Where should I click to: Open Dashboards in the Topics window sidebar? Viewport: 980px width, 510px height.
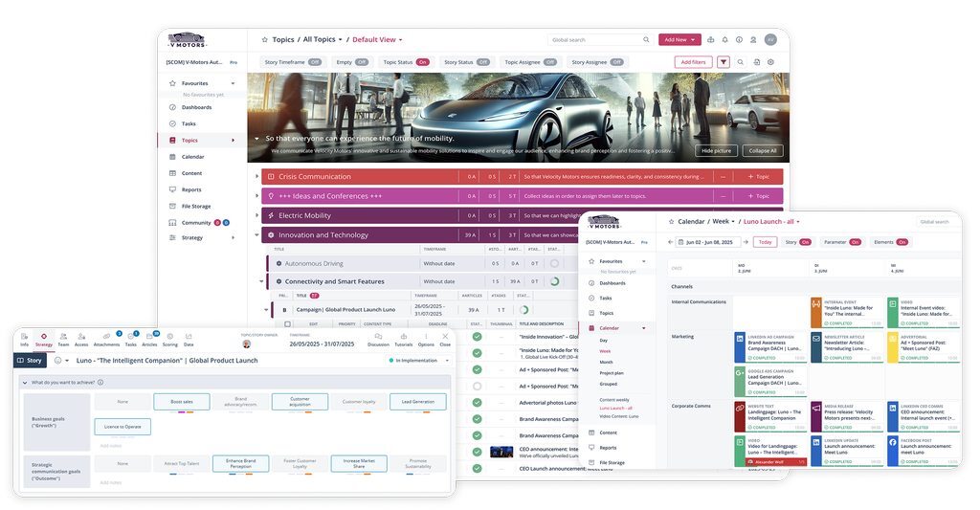(195, 107)
